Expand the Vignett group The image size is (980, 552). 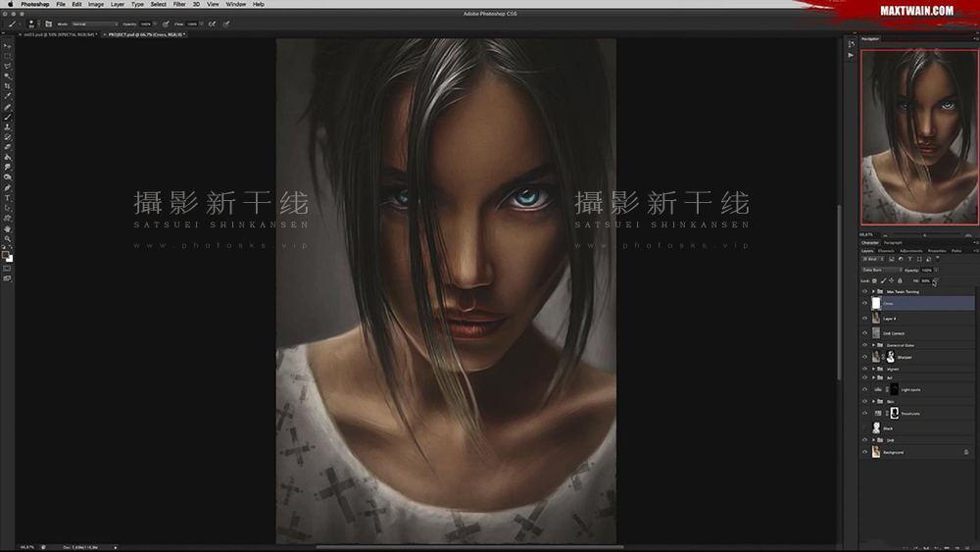[873, 369]
